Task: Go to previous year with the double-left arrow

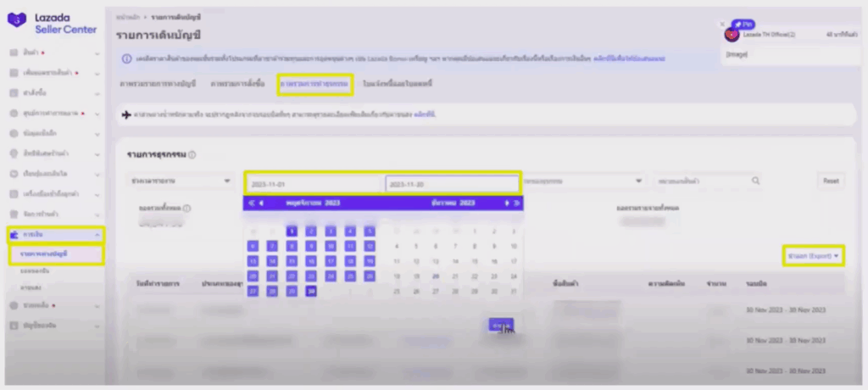Action: tap(252, 203)
